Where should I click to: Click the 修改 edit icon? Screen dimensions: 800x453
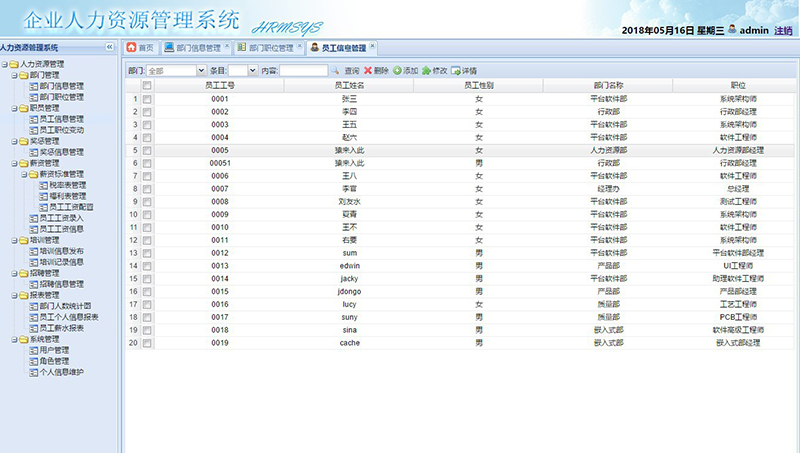pos(427,71)
